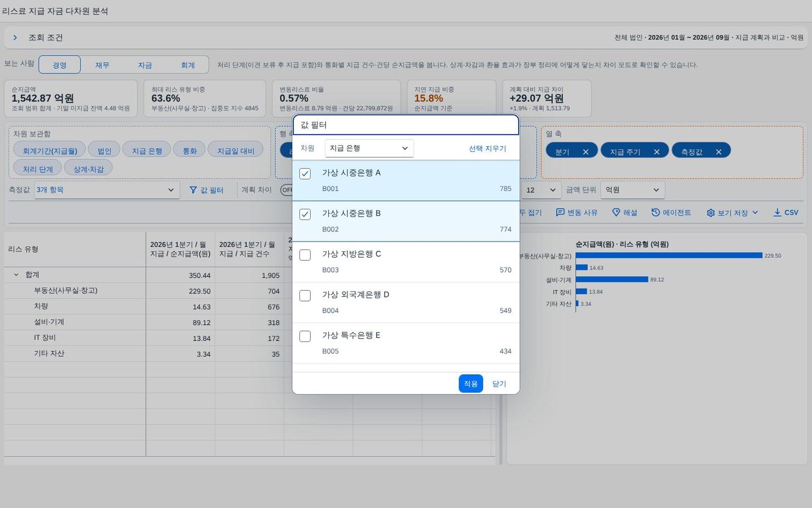Remove the 분기 chip with its X
This screenshot has height=508, width=812.
tap(585, 152)
